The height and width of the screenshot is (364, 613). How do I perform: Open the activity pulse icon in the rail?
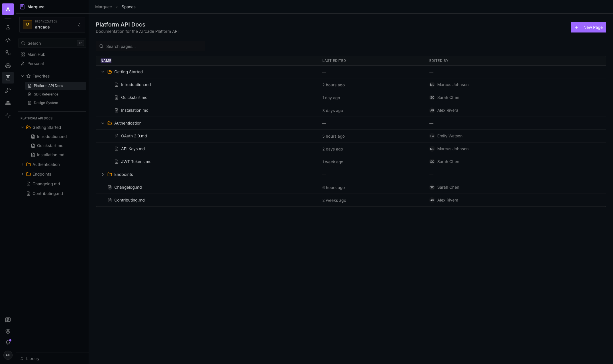[x=8, y=115]
